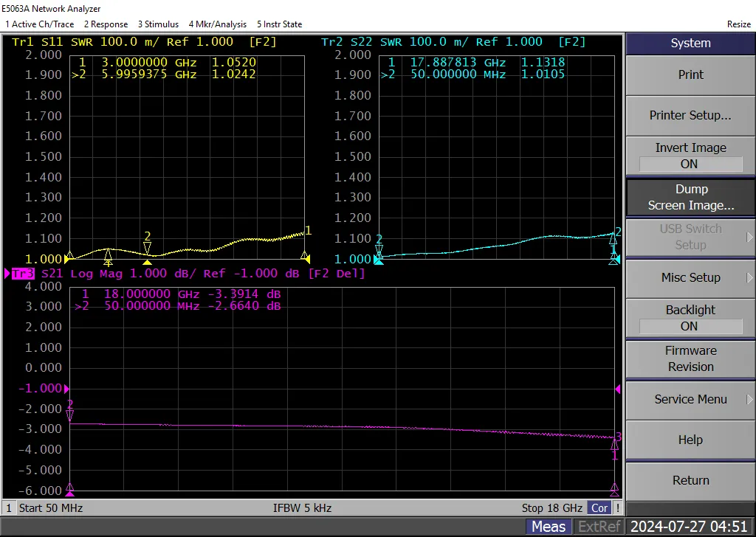
Task: Expand the Misc Setup submenu
Action: pos(690,277)
